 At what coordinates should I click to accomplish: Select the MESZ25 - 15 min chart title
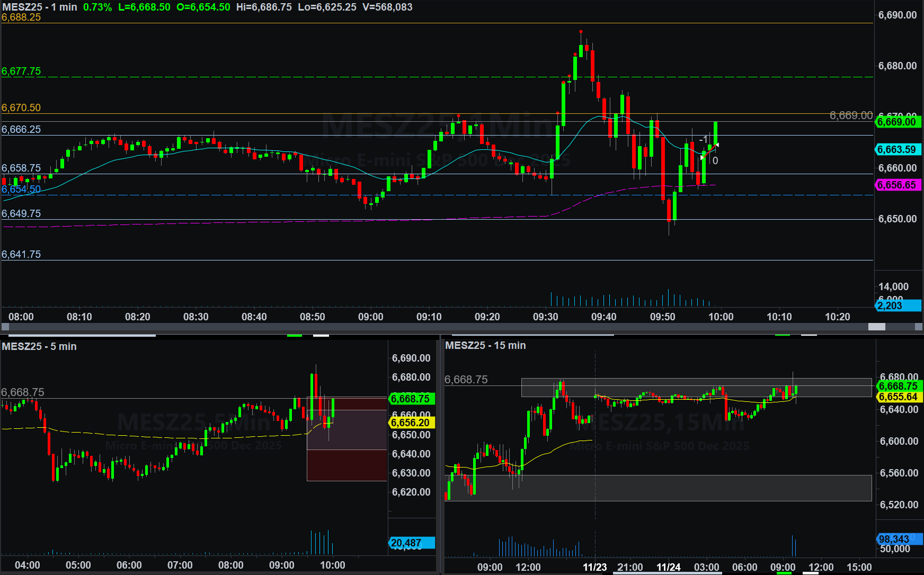[485, 345]
